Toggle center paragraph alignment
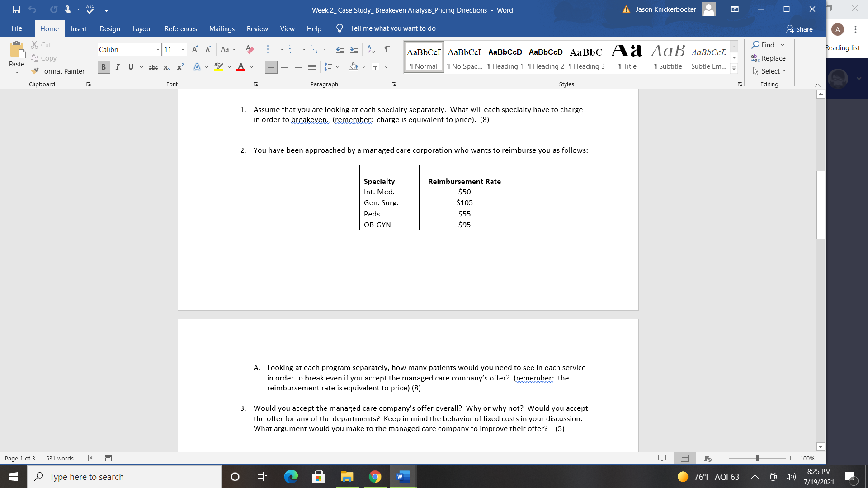This screenshot has height=488, width=868. point(285,67)
